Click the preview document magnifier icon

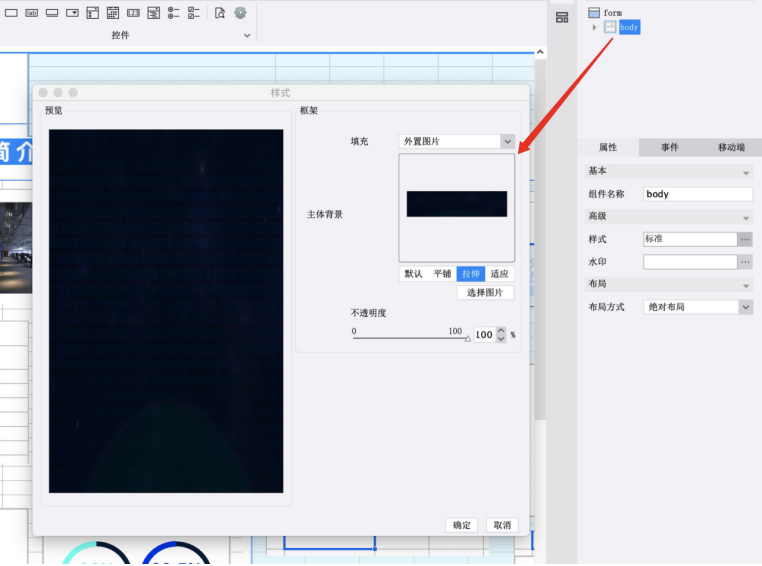[220, 13]
